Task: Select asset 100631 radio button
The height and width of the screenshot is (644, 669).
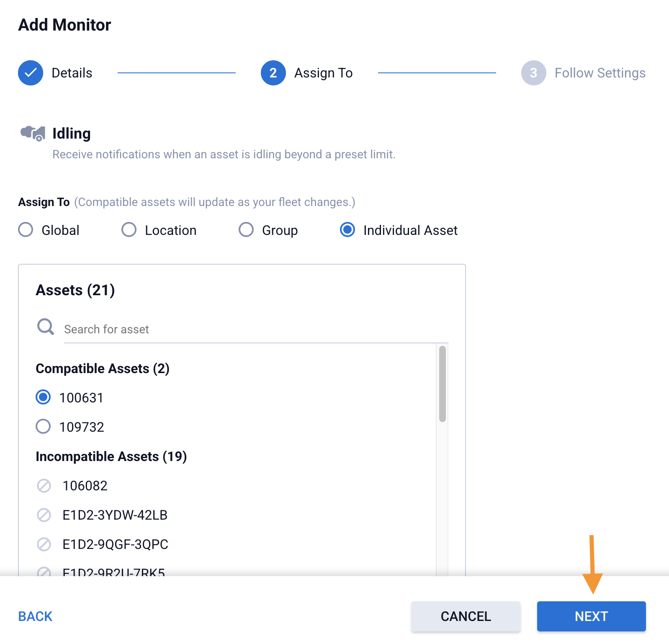Action: tap(43, 397)
